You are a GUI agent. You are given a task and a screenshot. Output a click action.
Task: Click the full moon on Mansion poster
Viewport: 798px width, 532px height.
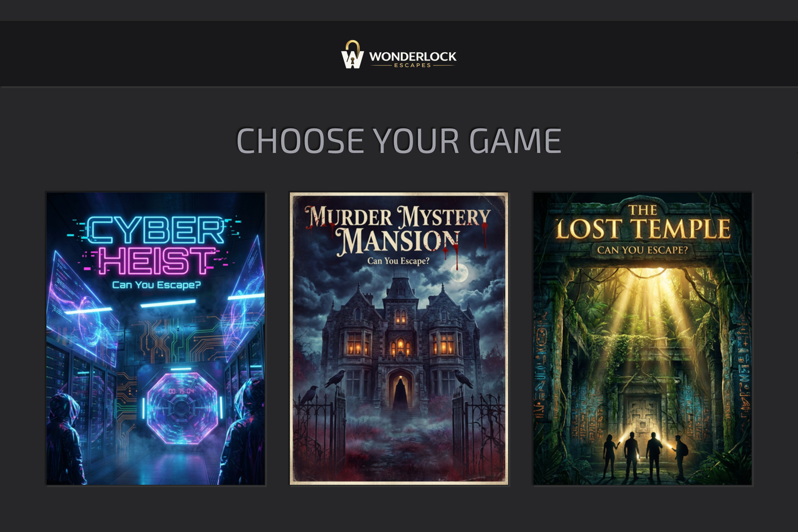pyautogui.click(x=460, y=273)
